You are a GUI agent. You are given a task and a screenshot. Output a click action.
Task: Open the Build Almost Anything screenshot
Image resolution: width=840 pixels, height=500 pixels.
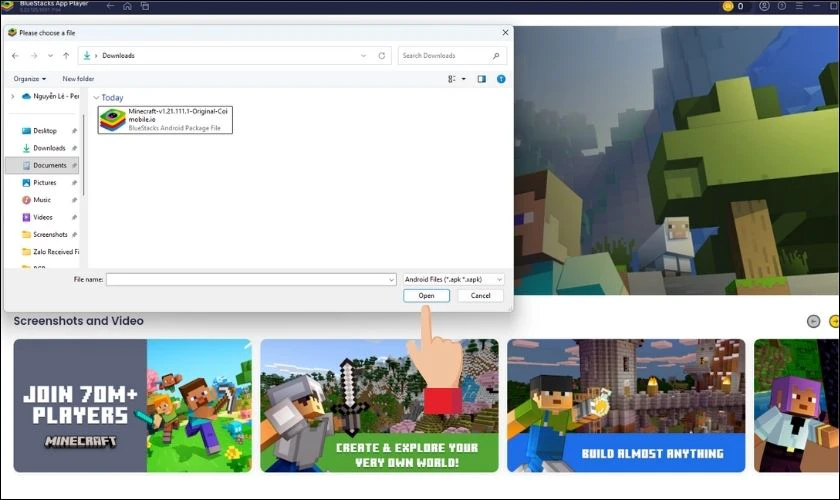point(626,406)
